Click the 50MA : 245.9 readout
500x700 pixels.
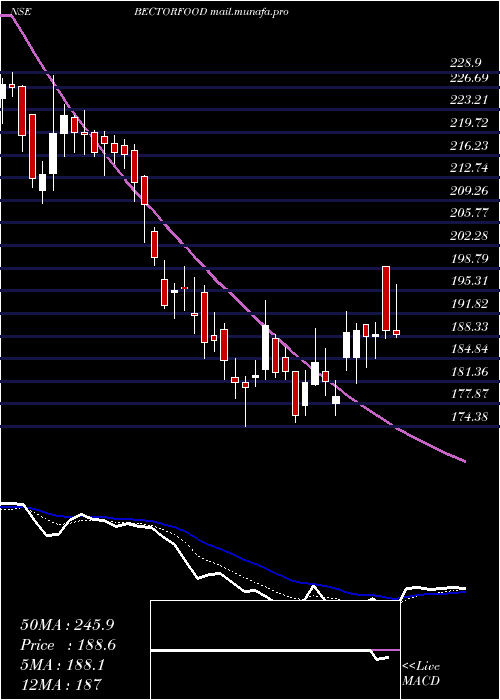click(65, 625)
